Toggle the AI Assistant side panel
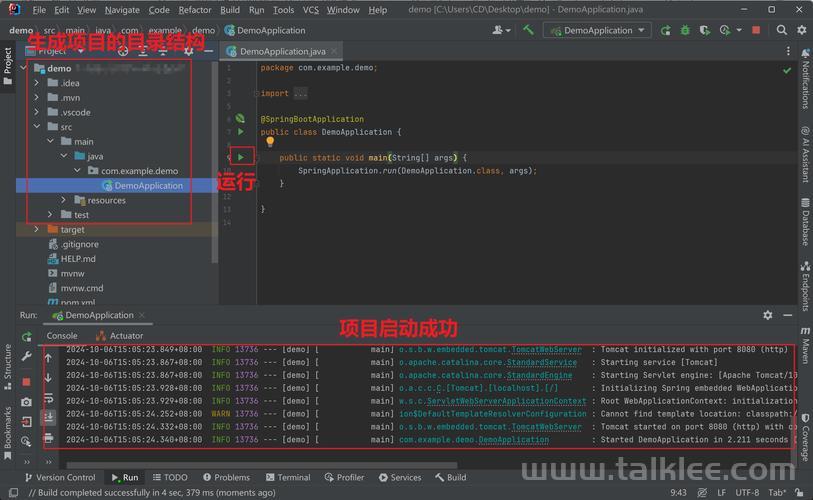 click(x=805, y=155)
